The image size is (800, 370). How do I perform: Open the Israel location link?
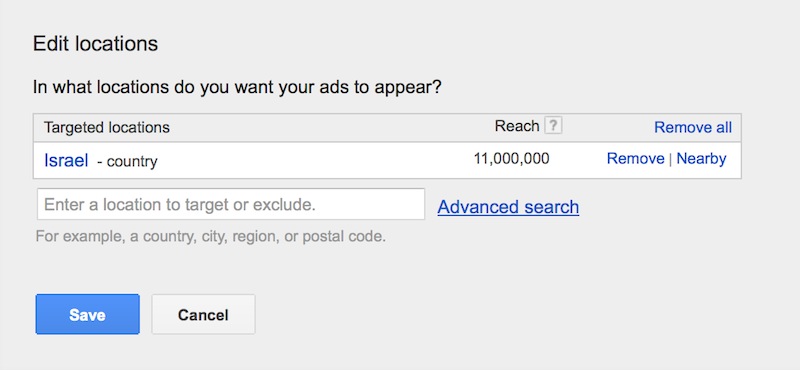pos(66,160)
